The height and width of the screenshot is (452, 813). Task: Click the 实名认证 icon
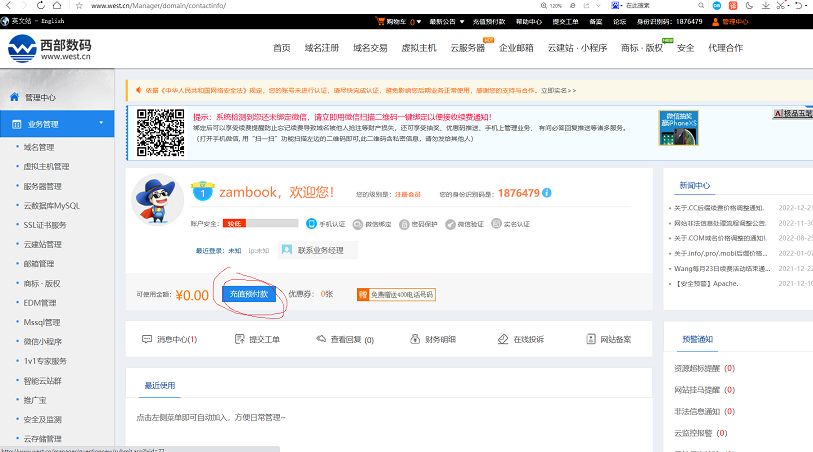pyautogui.click(x=496, y=223)
